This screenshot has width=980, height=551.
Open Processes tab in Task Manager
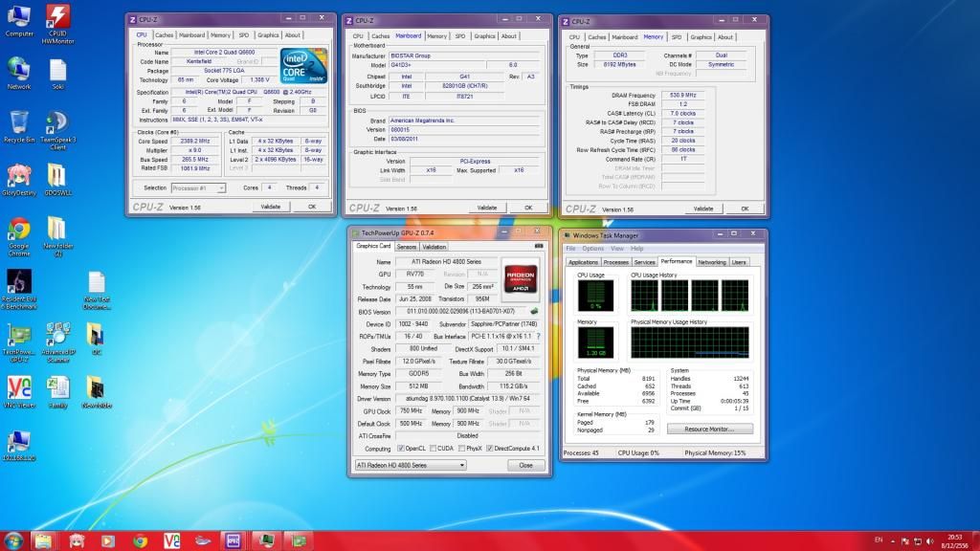click(x=615, y=262)
